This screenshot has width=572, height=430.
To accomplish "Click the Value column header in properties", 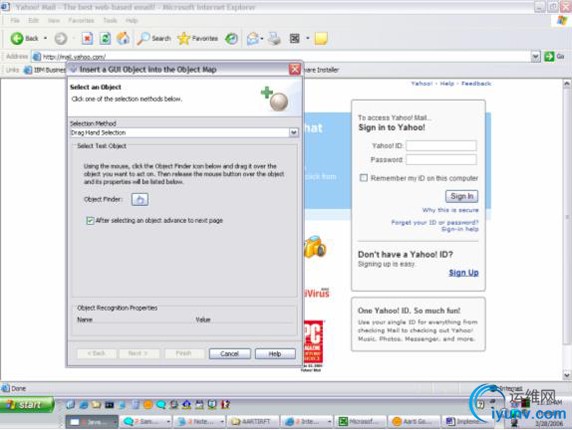I will pos(203,320).
